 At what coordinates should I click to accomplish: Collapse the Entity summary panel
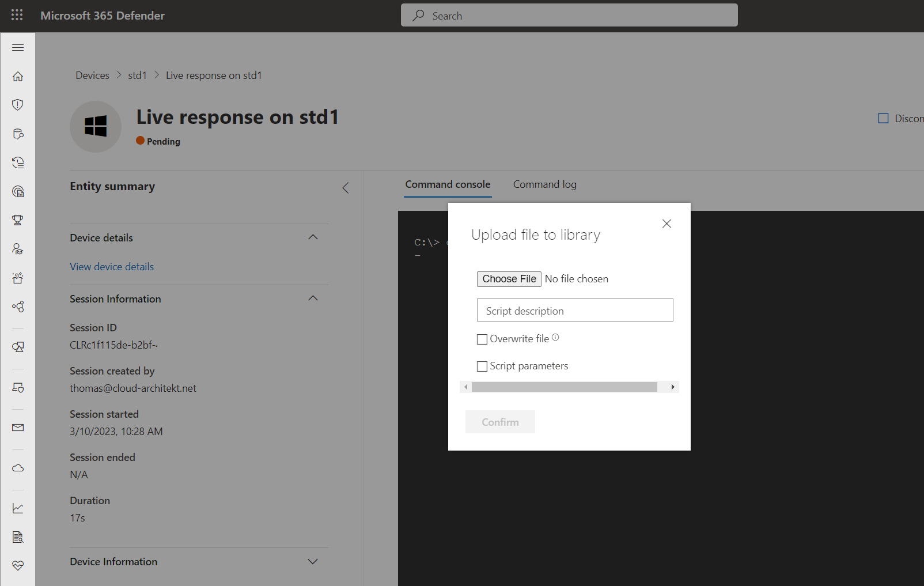click(346, 188)
